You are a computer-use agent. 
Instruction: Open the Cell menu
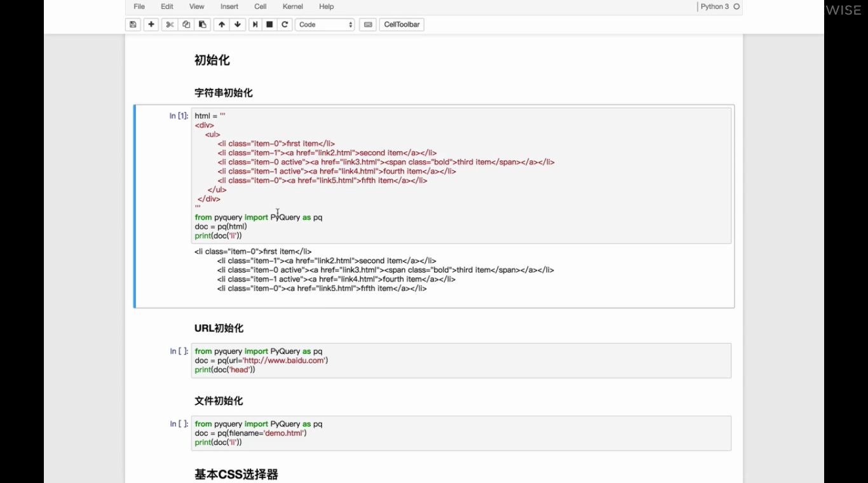click(261, 6)
